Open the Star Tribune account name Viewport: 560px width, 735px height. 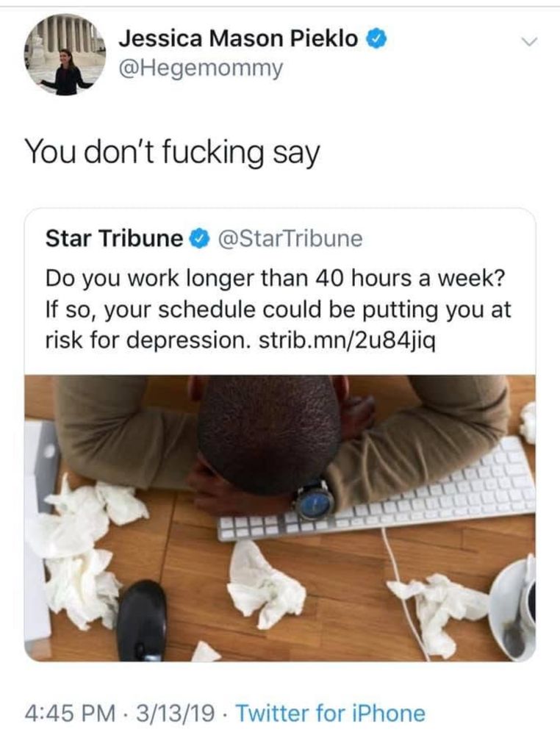coord(115,239)
